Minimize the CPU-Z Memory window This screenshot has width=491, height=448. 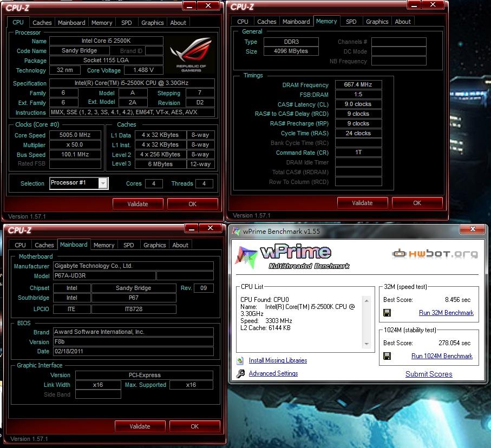click(x=414, y=5)
